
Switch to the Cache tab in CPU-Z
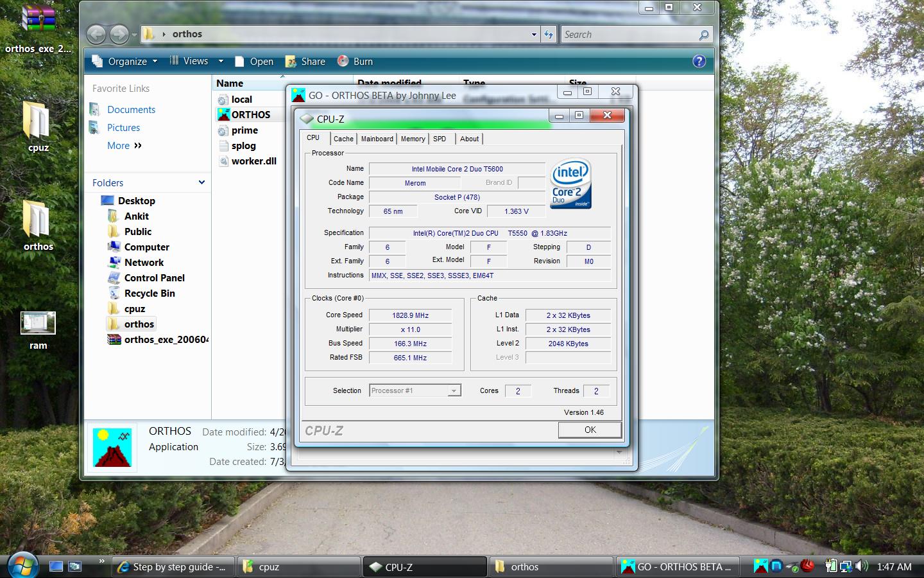pos(343,139)
